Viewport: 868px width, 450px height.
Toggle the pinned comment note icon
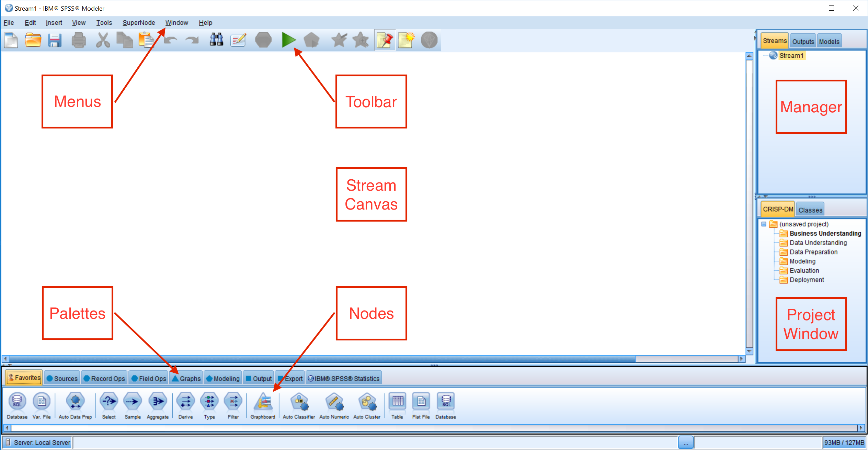[385, 40]
